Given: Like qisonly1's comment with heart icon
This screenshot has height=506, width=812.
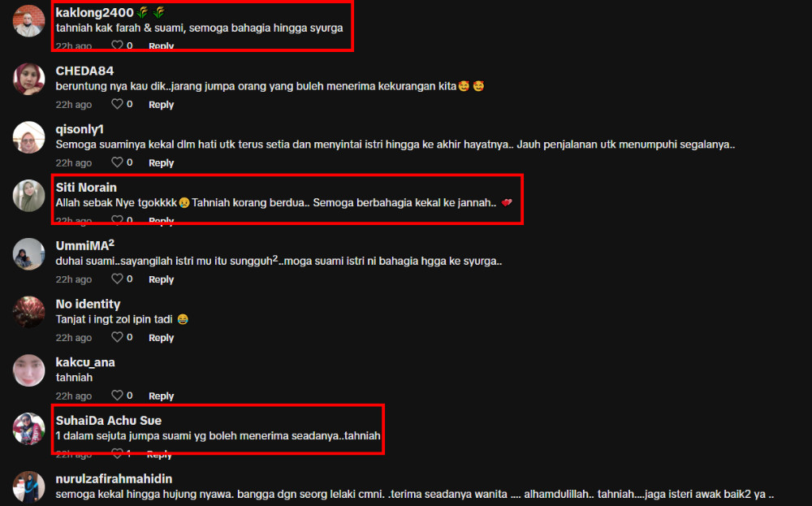Looking at the screenshot, I should point(118,162).
